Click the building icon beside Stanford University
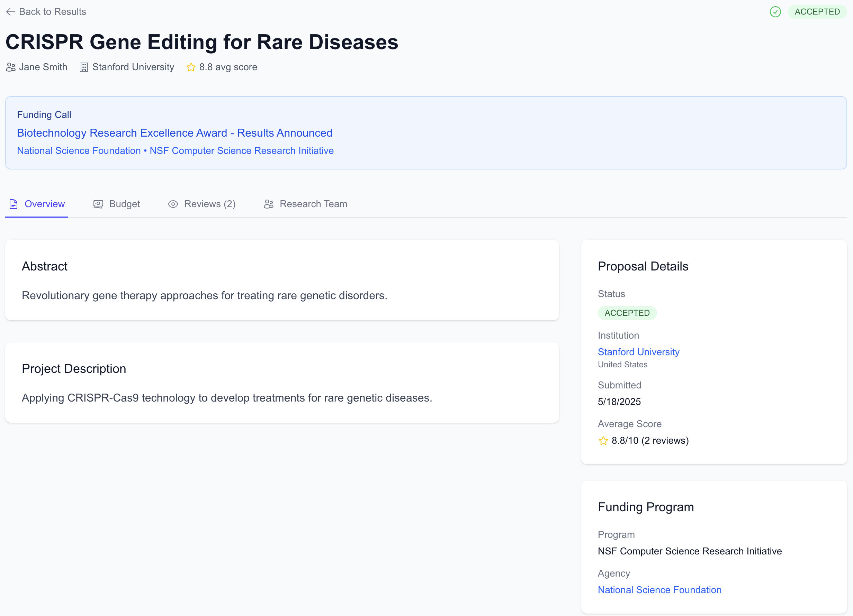 point(84,67)
